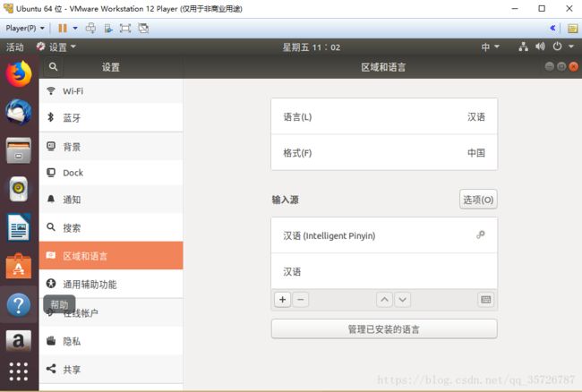Viewport: 582px width, 392px height.
Task: Open the power system menu dropdown
Action: tap(563, 47)
